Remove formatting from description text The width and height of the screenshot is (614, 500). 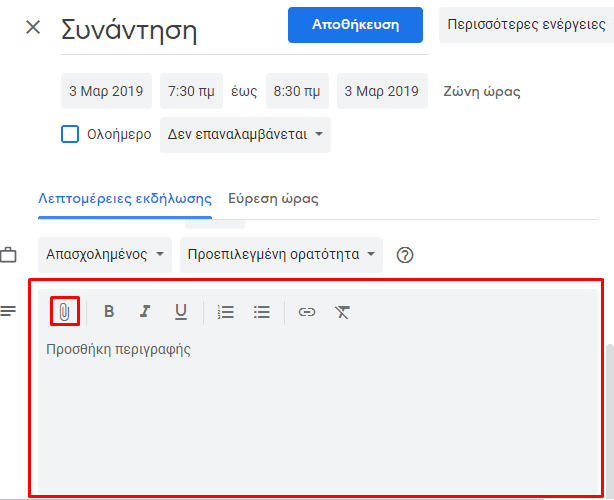coord(342,312)
